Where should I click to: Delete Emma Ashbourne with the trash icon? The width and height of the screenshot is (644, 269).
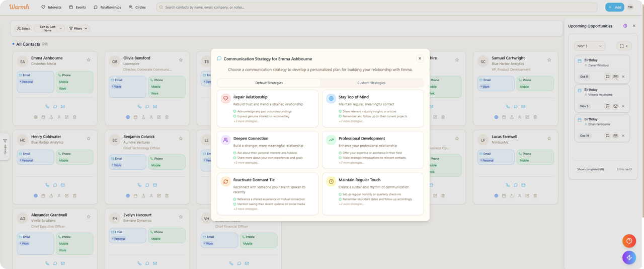pyautogui.click(x=74, y=117)
